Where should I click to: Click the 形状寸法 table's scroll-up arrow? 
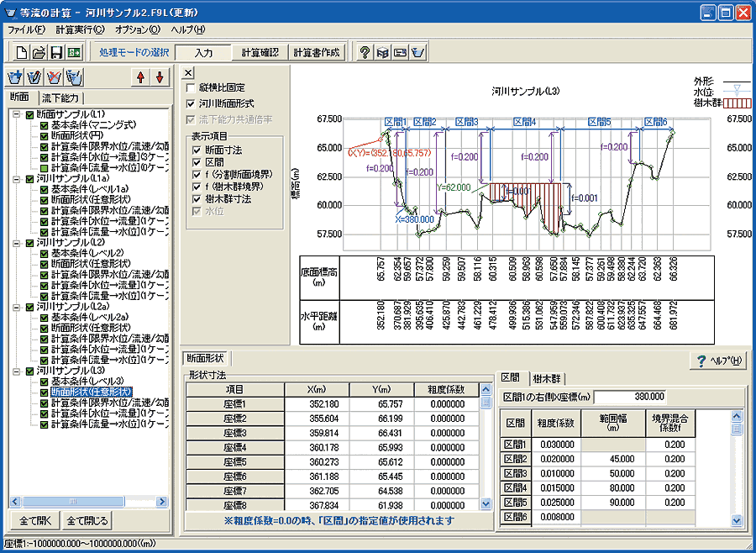[x=486, y=389]
